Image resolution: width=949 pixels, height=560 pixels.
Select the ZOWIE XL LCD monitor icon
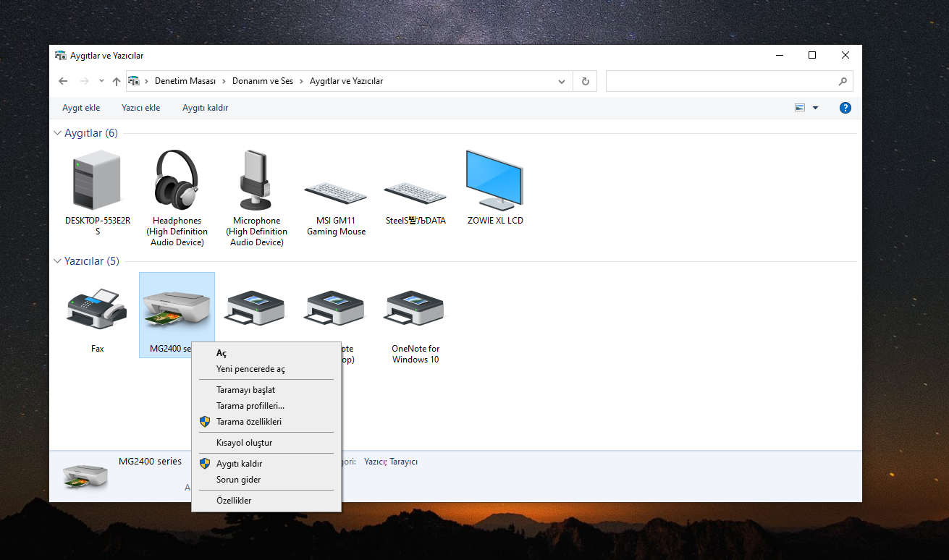(x=494, y=179)
